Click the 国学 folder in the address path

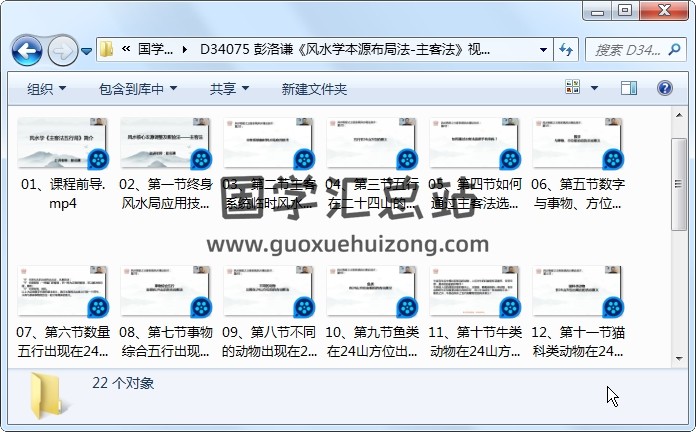click(155, 49)
